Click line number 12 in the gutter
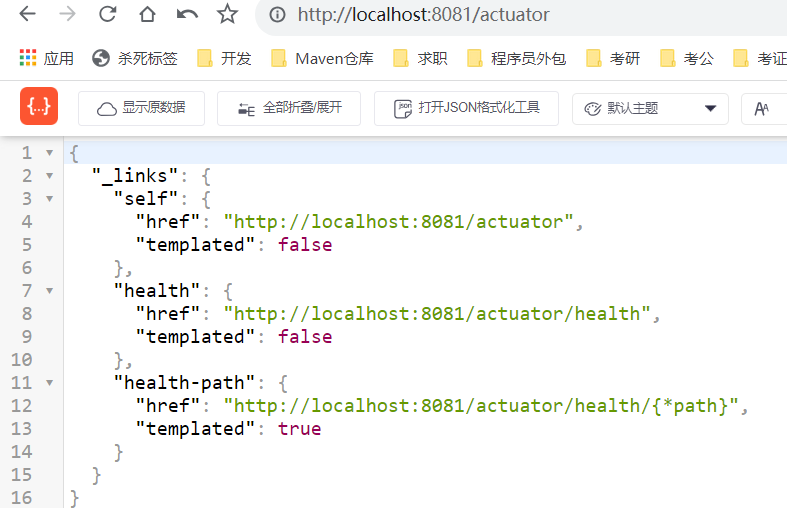 pyautogui.click(x=22, y=406)
